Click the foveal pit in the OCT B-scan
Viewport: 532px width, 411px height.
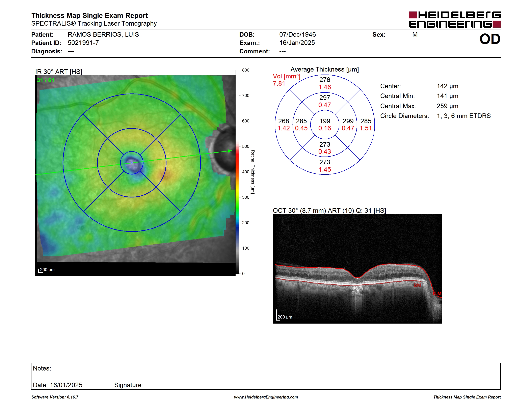[357, 277]
